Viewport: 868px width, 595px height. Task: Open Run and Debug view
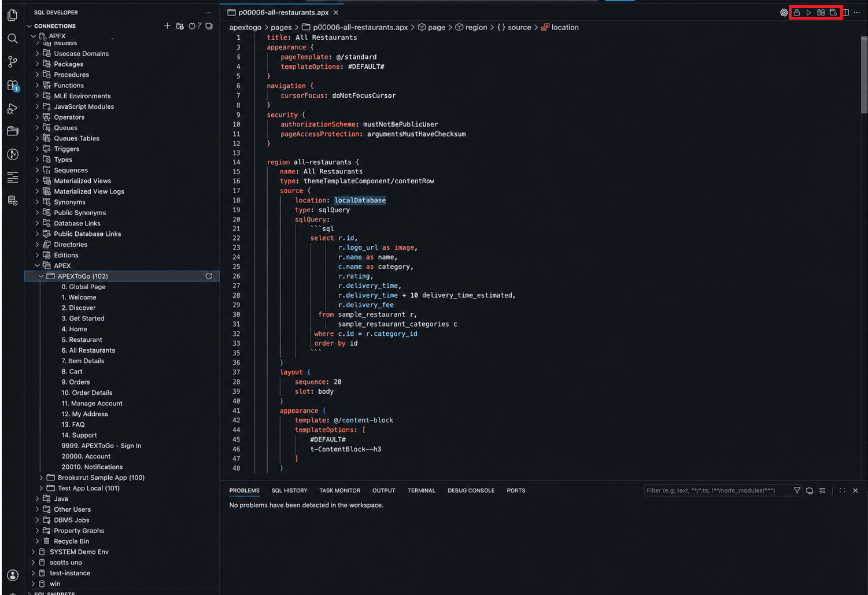[12, 109]
